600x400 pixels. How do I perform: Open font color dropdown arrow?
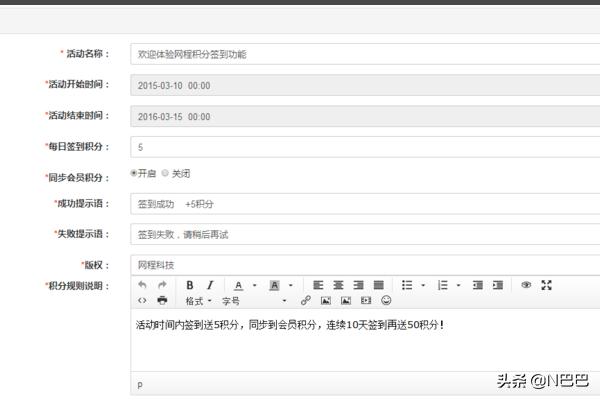pos(255,285)
